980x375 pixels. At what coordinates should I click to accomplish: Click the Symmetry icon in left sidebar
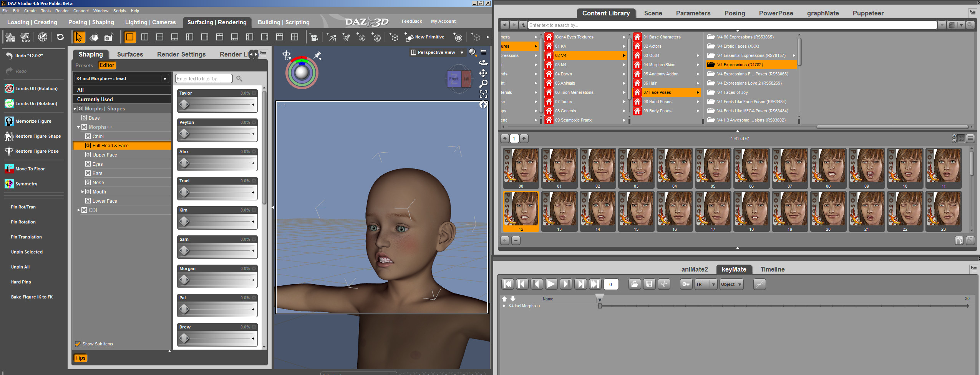[x=9, y=184]
